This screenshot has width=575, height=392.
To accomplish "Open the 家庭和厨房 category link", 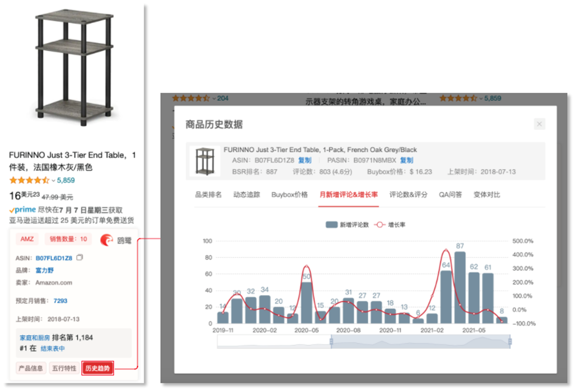I will tap(35, 338).
